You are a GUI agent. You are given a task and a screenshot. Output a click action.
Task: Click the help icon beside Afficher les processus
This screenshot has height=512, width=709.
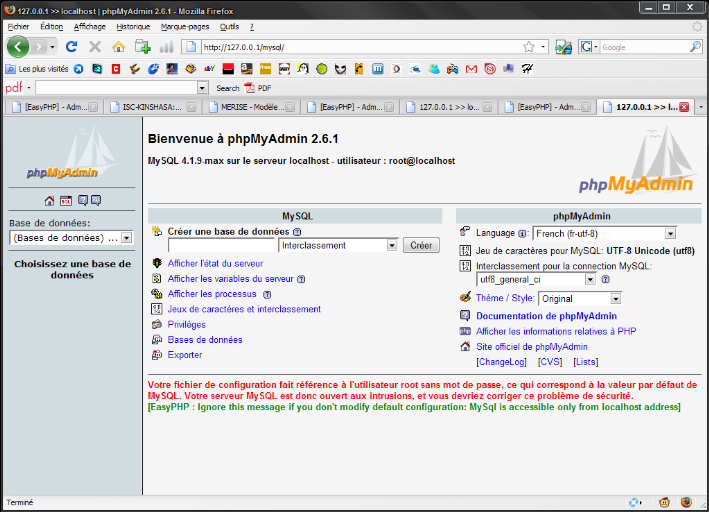(x=267, y=295)
